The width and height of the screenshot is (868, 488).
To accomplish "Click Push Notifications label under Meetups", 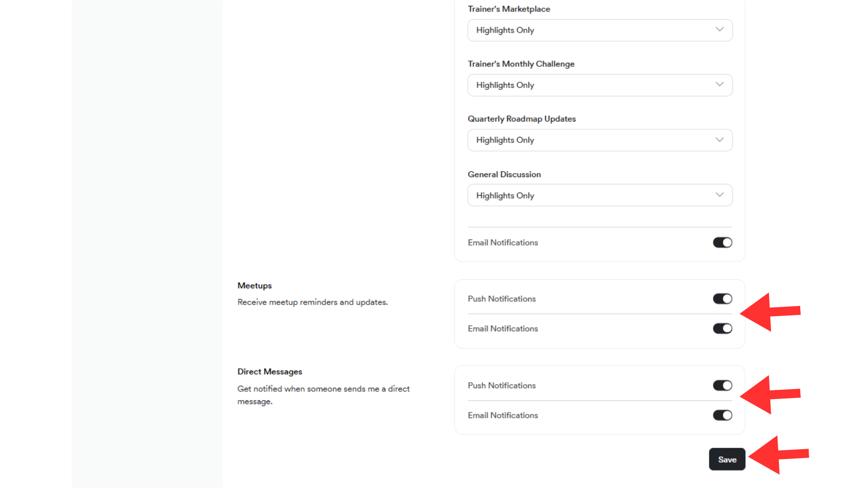I will click(501, 299).
